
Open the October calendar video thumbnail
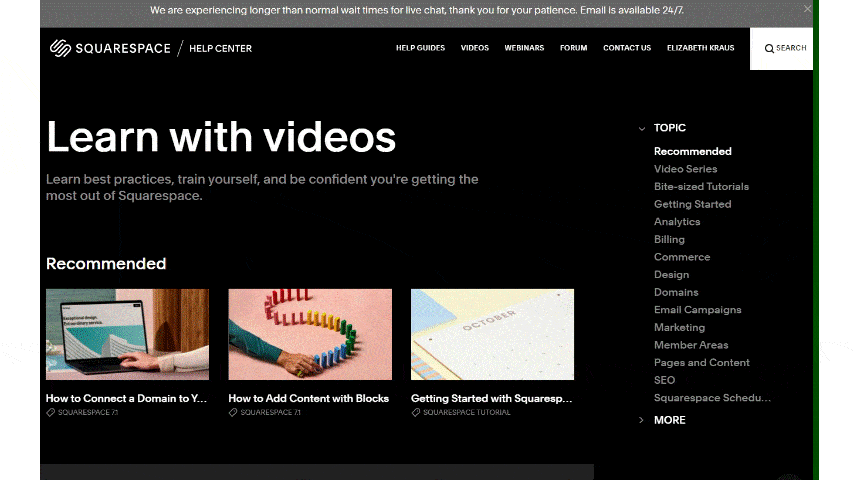coord(492,334)
